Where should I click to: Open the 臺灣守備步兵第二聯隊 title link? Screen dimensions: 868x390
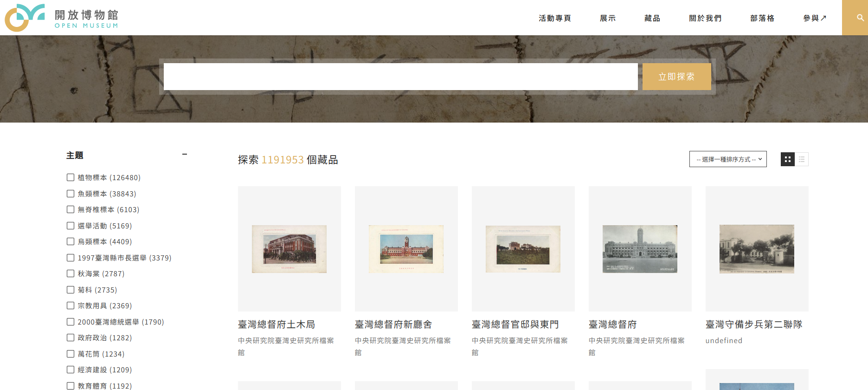point(754,325)
